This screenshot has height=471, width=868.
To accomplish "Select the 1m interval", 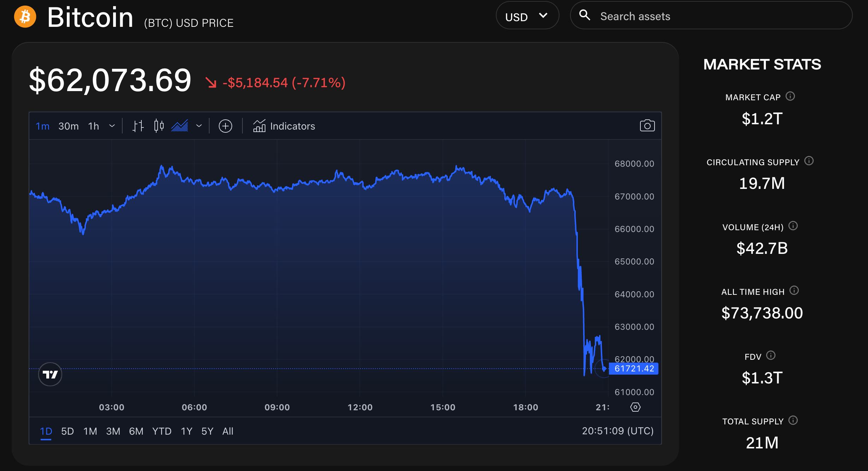I will point(42,126).
